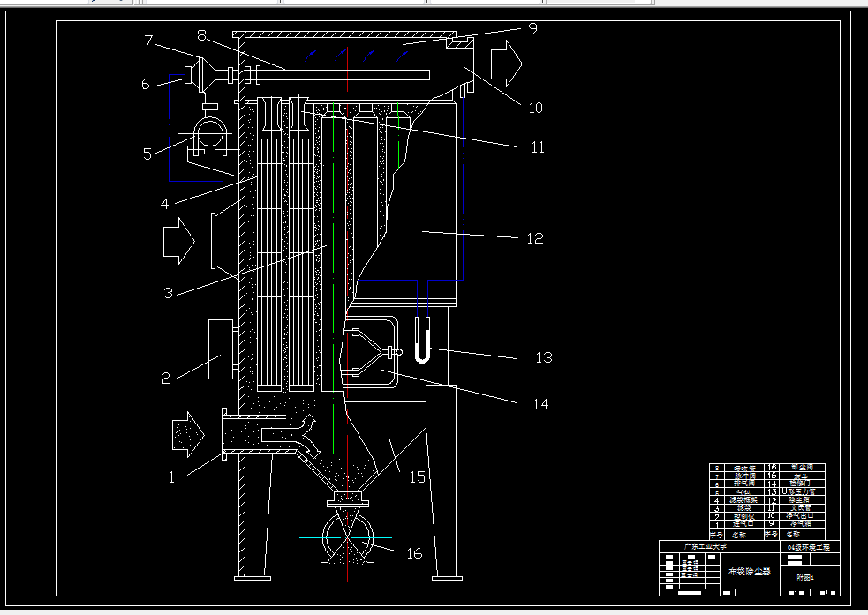Click the U形压力管 entry in parts table
868x615 pixels.
(x=799, y=491)
